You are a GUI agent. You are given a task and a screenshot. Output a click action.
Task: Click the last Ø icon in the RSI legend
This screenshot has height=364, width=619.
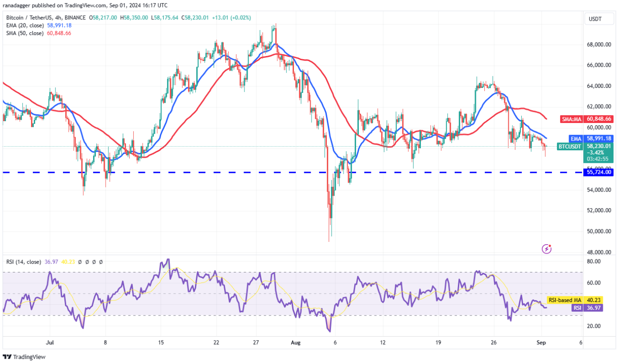point(101,262)
